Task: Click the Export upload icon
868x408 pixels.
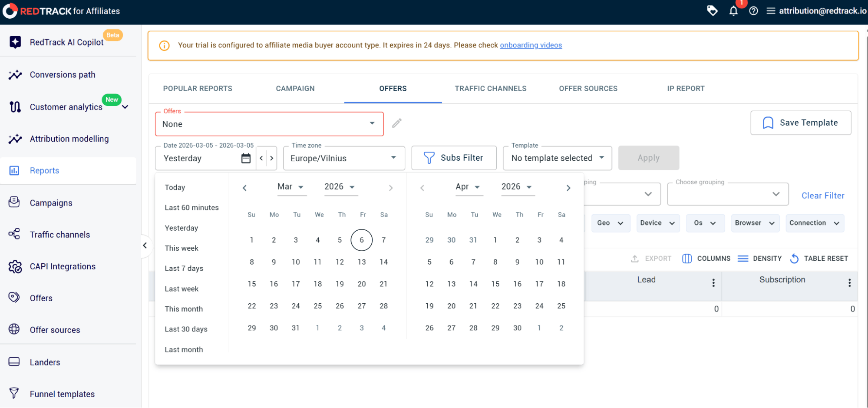Action: (x=635, y=259)
